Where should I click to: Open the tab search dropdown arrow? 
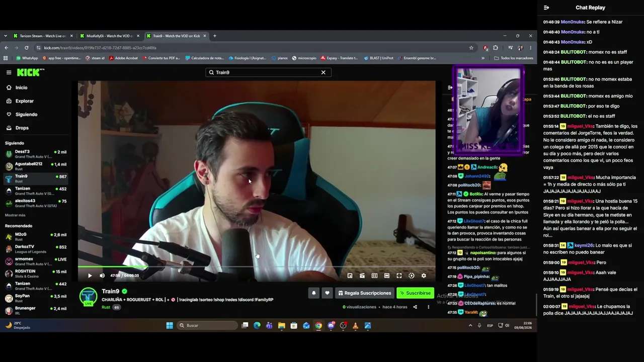pos(5,36)
